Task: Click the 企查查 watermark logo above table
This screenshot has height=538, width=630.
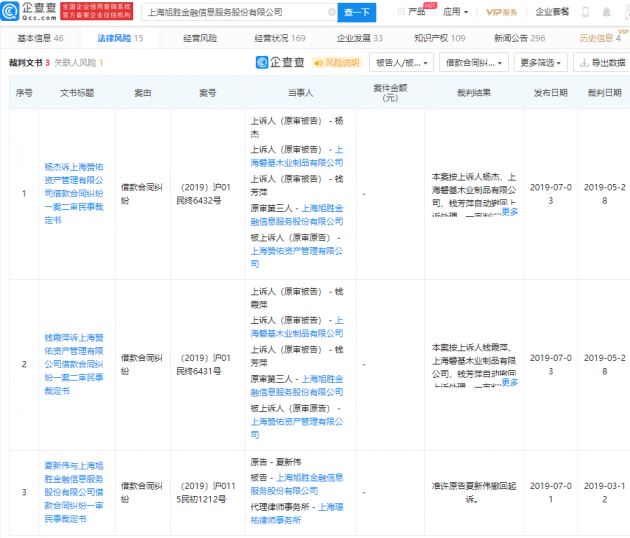Action: tap(280, 62)
